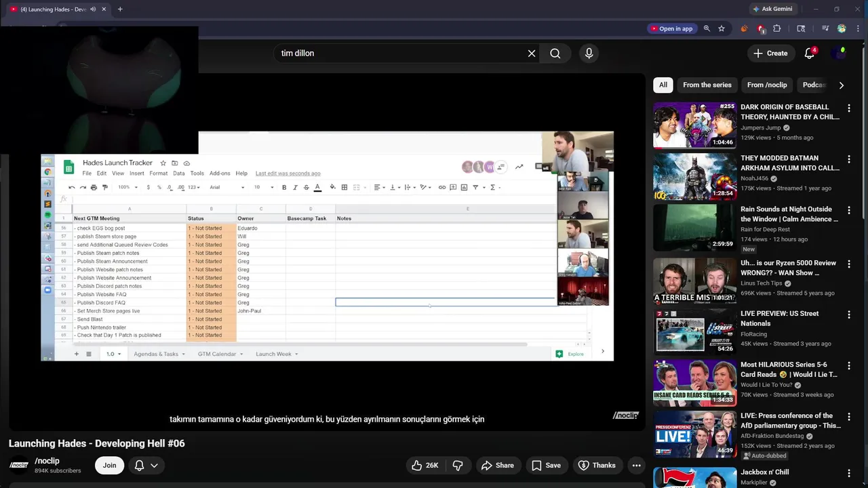Open the Ryzen 5000 Review WAN Show title
Screen dimensions: 868x488
789,268
